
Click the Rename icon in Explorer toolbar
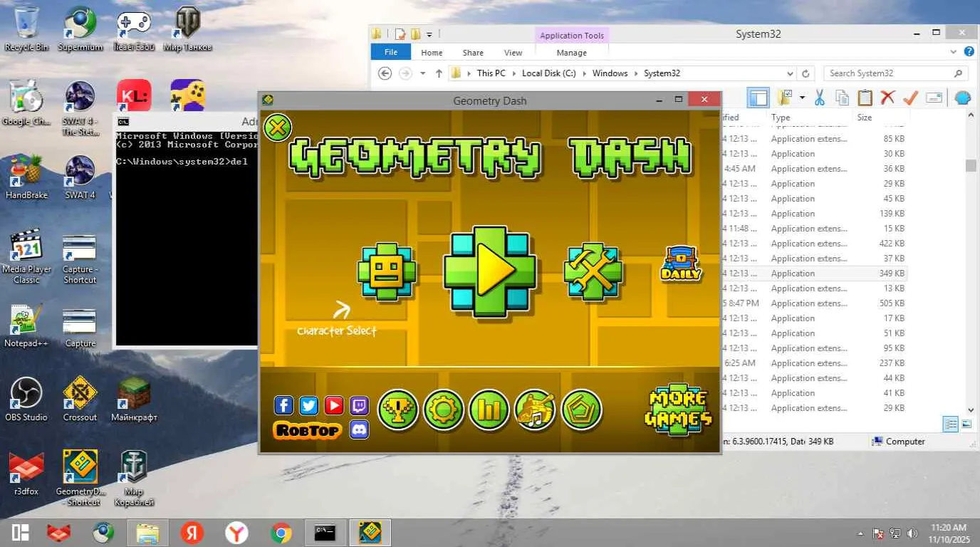point(934,98)
